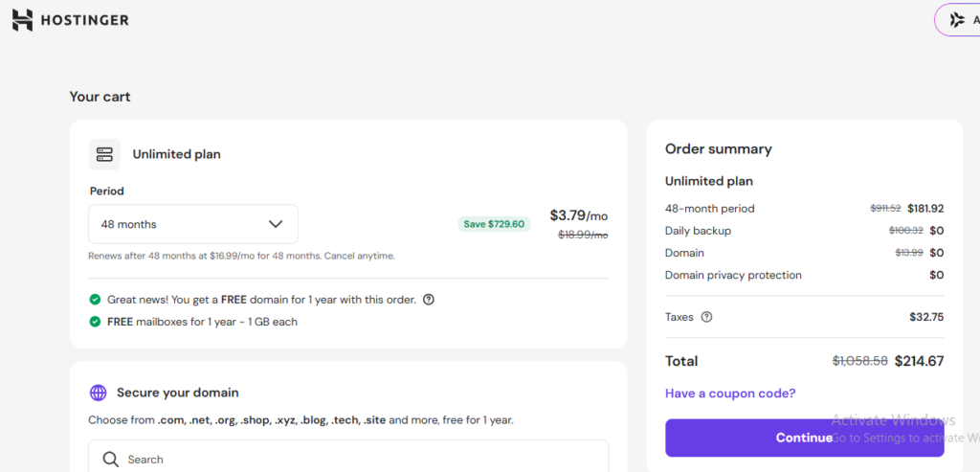Click the $214.67 total price
The width and height of the screenshot is (980, 472).
click(x=919, y=361)
